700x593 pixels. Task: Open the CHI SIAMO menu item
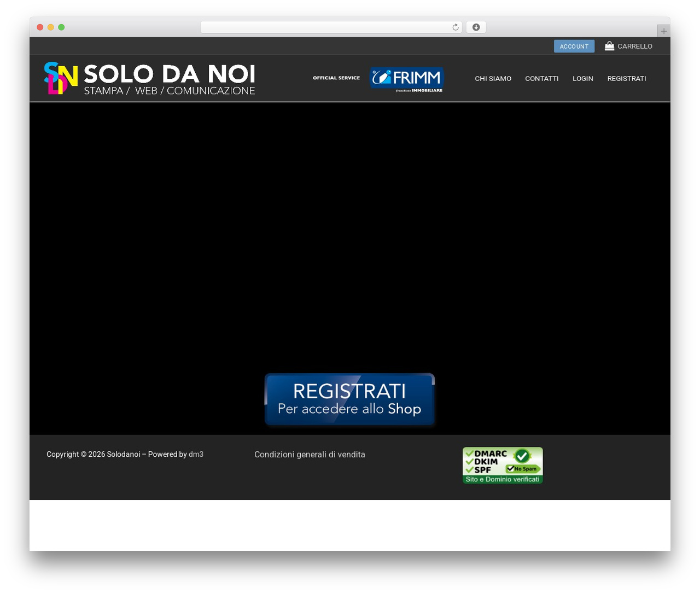click(493, 79)
